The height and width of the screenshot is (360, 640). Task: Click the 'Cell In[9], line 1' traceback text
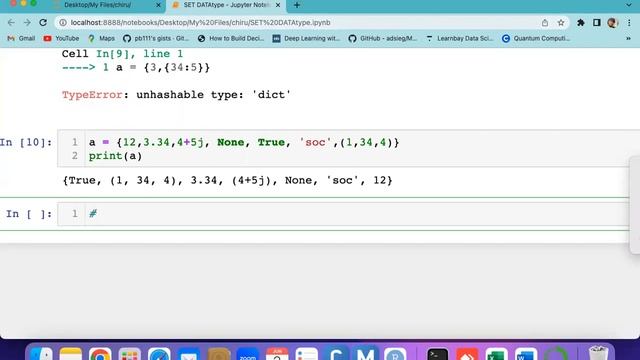click(122, 54)
